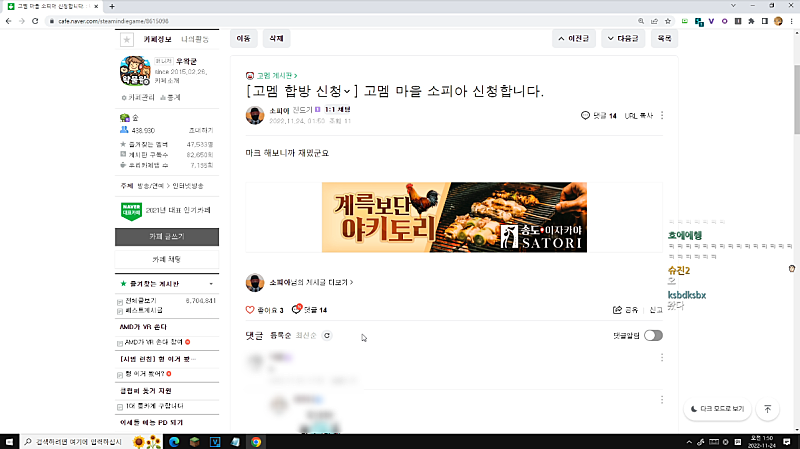This screenshot has height=449, width=800.
Task: Click the comment refresh icon
Action: tap(327, 335)
